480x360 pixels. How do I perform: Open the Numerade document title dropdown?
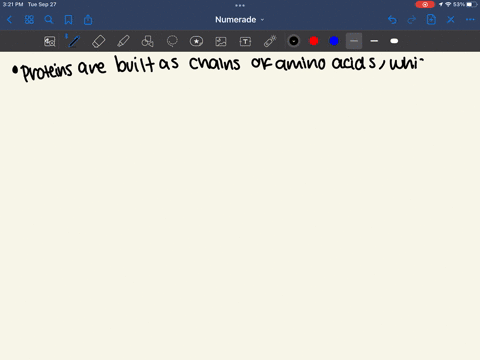239,20
